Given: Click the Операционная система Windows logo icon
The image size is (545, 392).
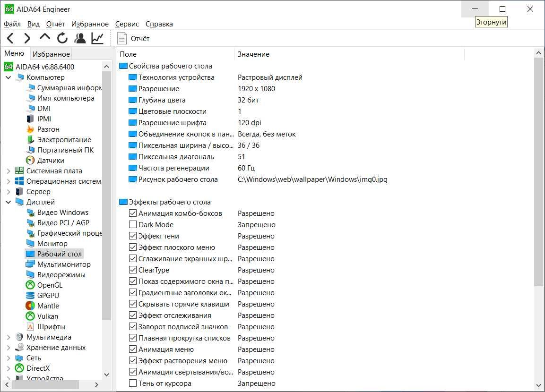Looking at the screenshot, I should 19,181.
